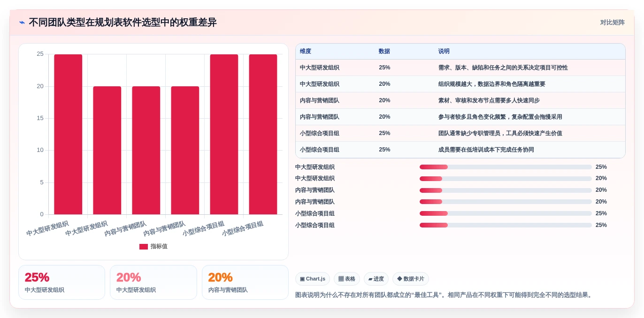Click 小型综合项目组 in the 成员需要 row
Screen dimensions: 644x318
click(x=320, y=150)
